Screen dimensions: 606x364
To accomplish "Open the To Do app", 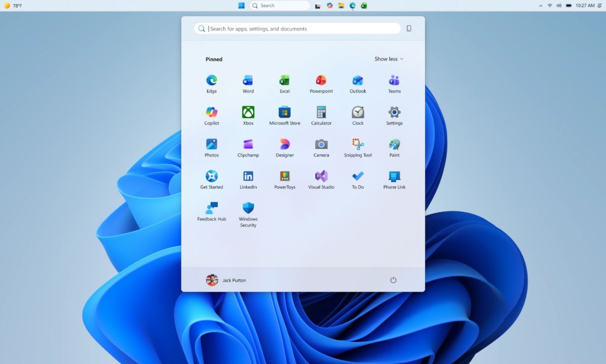I will [x=358, y=180].
